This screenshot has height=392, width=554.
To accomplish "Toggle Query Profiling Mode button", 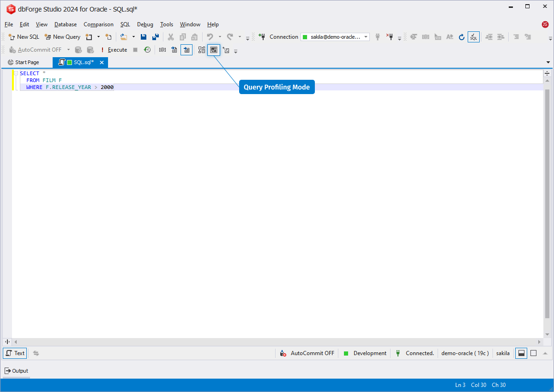I will pyautogui.click(x=214, y=50).
